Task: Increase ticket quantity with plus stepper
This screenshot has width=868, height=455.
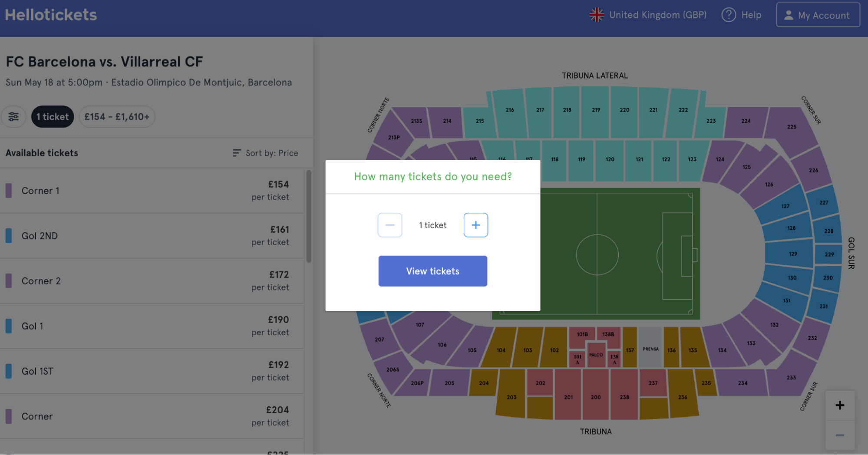Action: (475, 225)
